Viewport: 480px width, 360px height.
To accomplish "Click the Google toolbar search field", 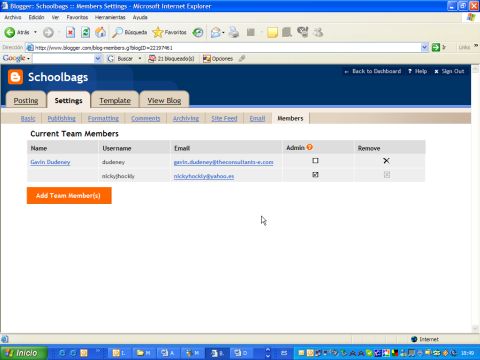I will pos(63,59).
